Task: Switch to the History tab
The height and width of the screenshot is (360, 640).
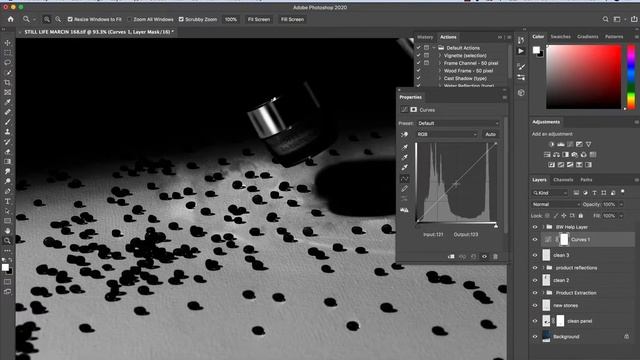Action: click(425, 37)
